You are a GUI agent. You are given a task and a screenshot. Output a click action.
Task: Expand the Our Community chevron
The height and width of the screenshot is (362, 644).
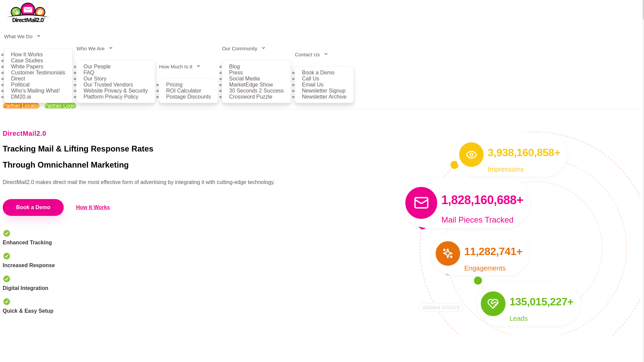coord(263,48)
